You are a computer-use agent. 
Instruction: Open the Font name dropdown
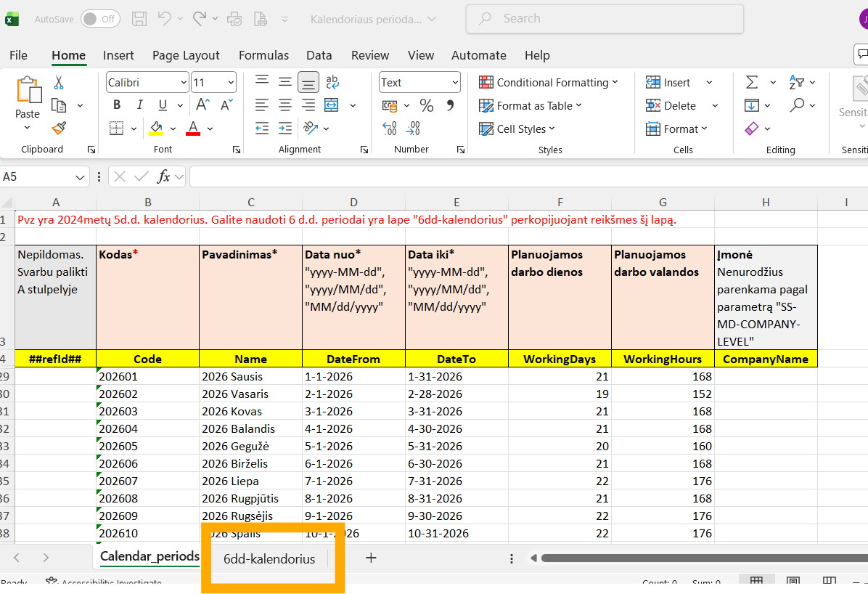pos(184,83)
